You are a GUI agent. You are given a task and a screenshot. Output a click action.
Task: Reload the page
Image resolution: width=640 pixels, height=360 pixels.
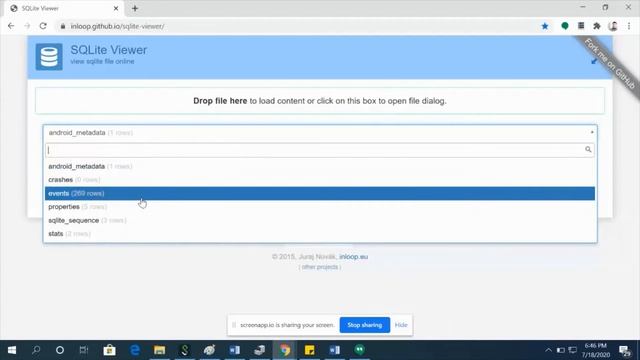(43, 26)
